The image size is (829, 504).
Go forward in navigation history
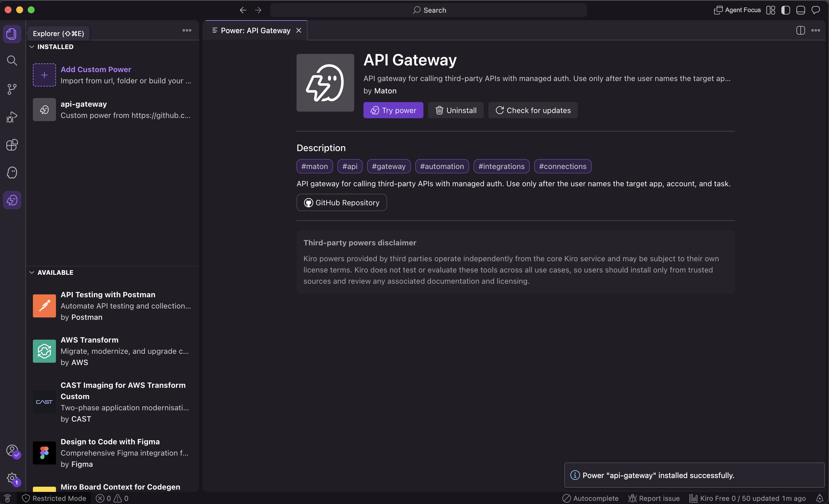(258, 10)
